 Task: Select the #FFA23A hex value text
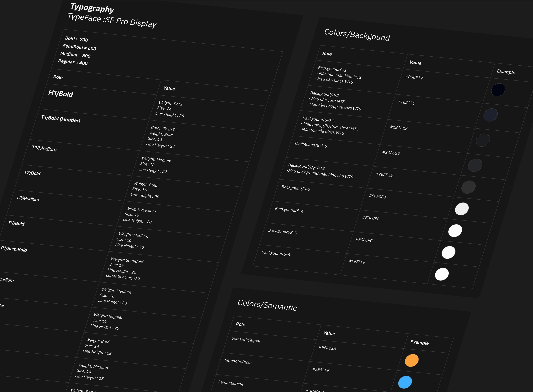click(x=327, y=348)
